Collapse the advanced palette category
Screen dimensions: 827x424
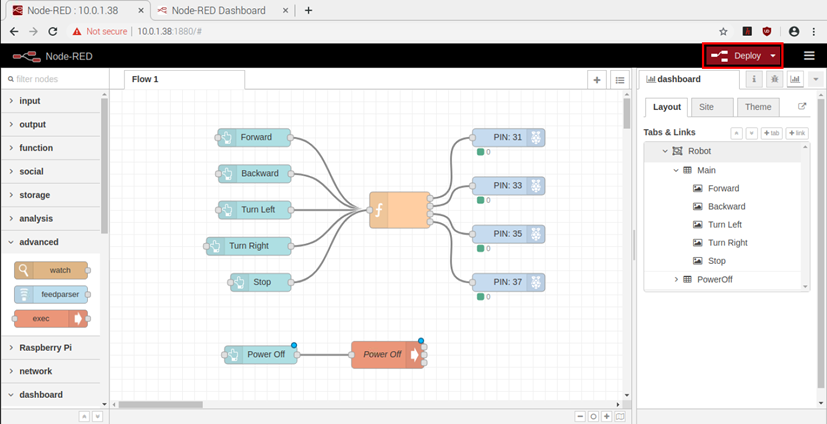coord(51,242)
